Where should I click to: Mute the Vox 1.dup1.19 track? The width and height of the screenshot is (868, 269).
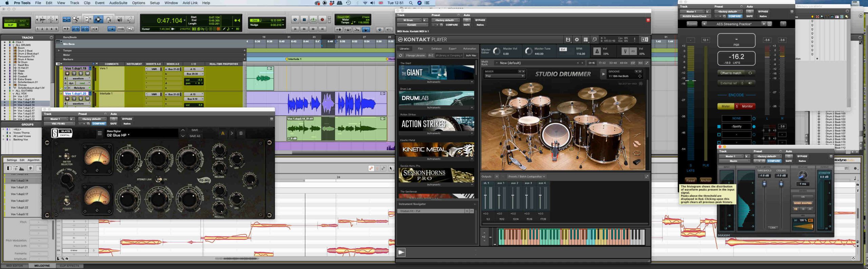[x=87, y=73]
